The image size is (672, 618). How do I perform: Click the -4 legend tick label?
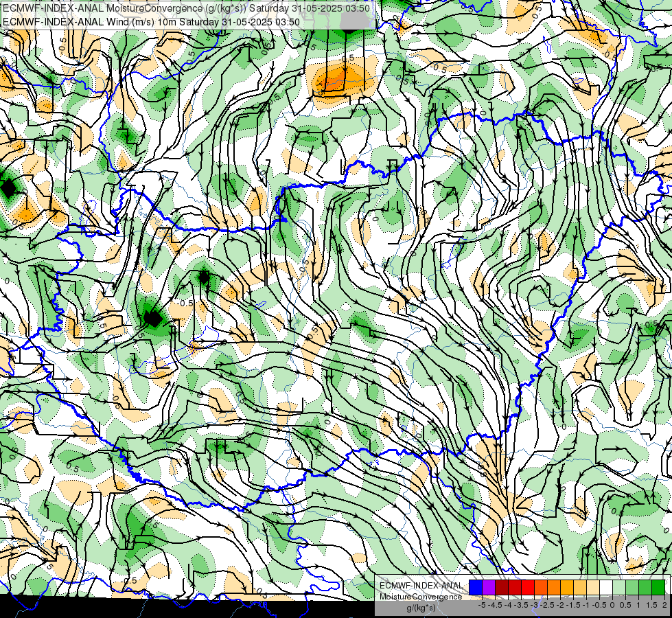[508, 605]
